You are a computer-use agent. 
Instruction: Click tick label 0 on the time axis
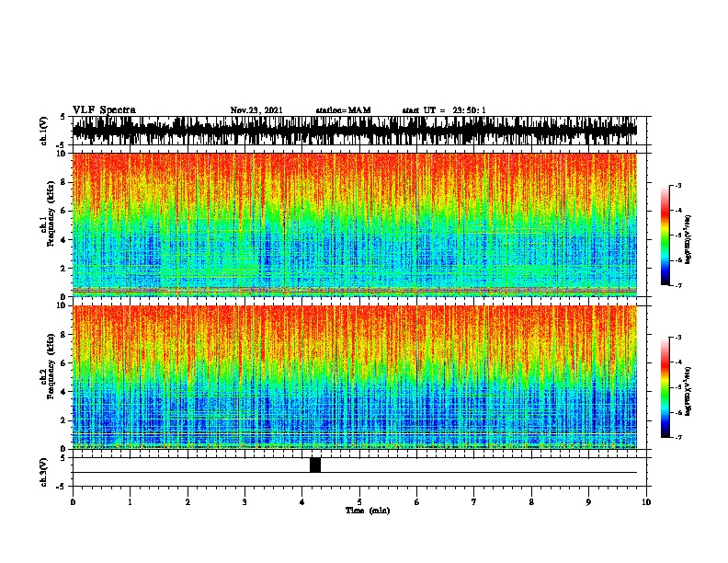tap(73, 502)
